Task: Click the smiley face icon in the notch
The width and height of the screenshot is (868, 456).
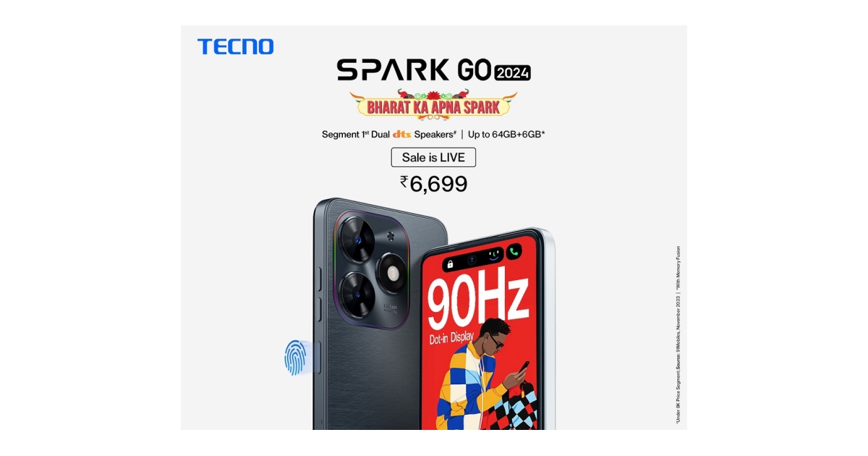Action: pos(493,255)
